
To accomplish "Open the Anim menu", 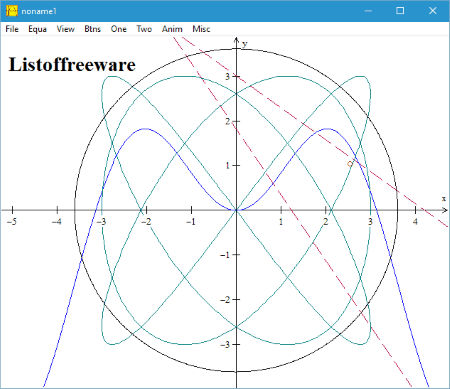I will coord(172,29).
